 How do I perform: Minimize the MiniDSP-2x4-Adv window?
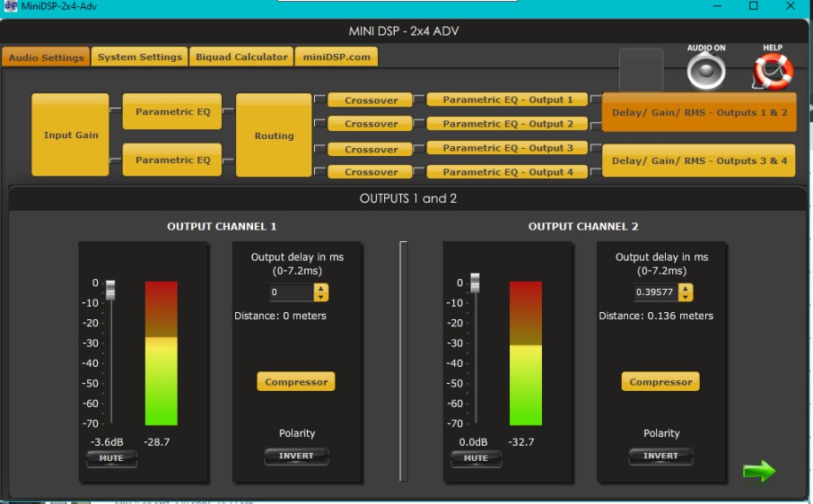(718, 6)
